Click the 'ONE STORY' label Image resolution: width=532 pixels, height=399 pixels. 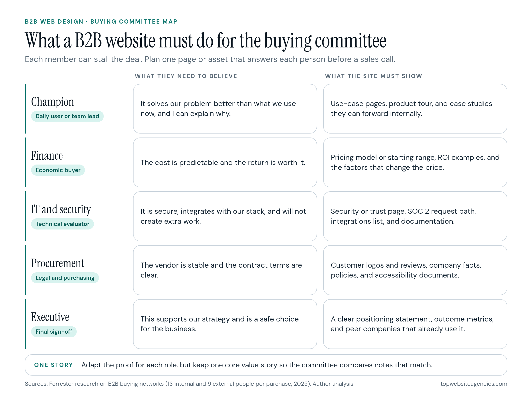pos(53,365)
